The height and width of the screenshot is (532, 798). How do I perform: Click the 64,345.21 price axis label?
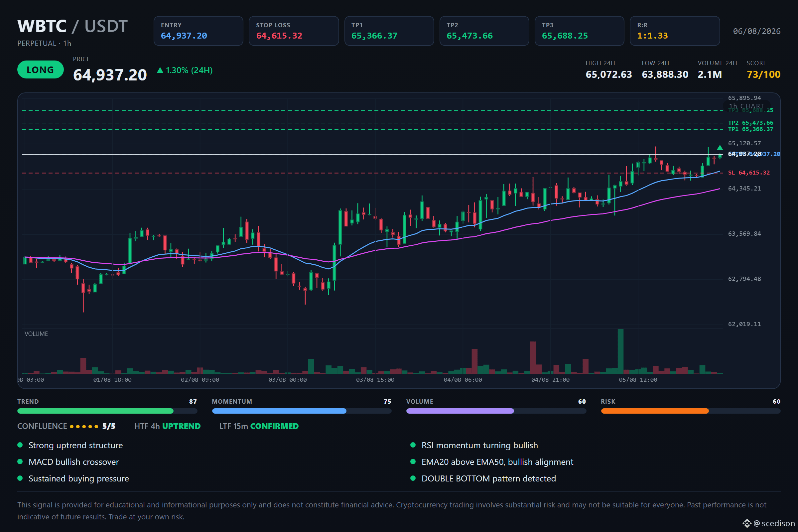click(744, 189)
